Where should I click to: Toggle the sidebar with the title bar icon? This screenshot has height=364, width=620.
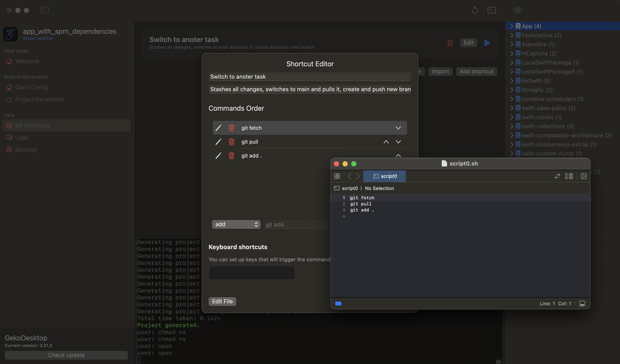[x=44, y=10]
